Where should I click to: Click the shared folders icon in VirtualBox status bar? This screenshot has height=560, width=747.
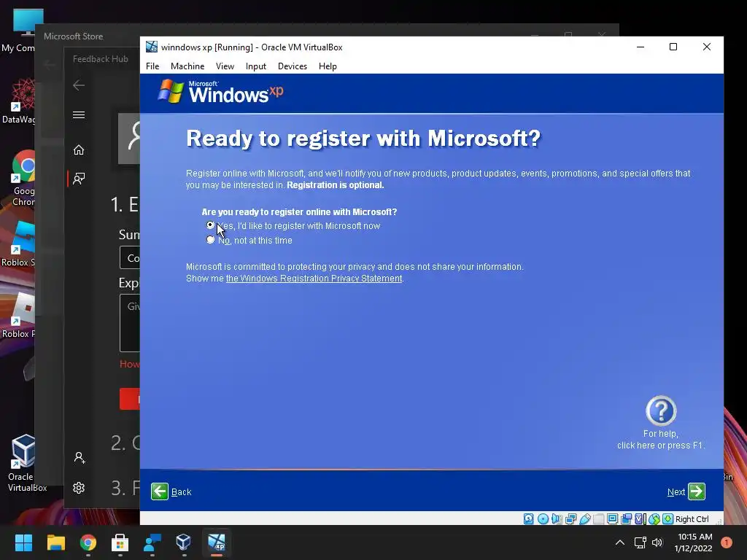click(x=599, y=519)
